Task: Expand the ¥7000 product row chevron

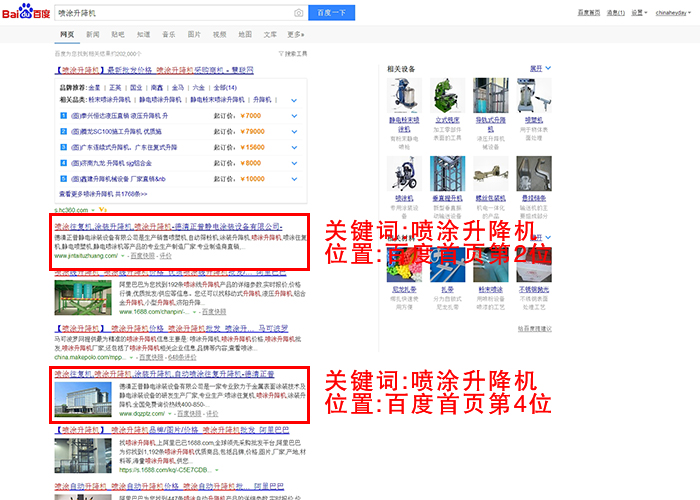Action: click(x=294, y=116)
